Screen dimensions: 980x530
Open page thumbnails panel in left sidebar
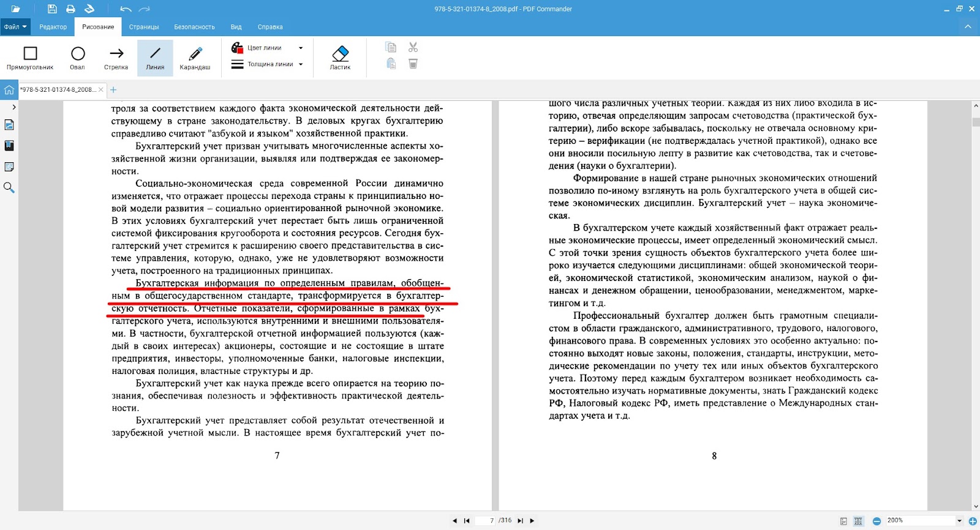[9, 125]
